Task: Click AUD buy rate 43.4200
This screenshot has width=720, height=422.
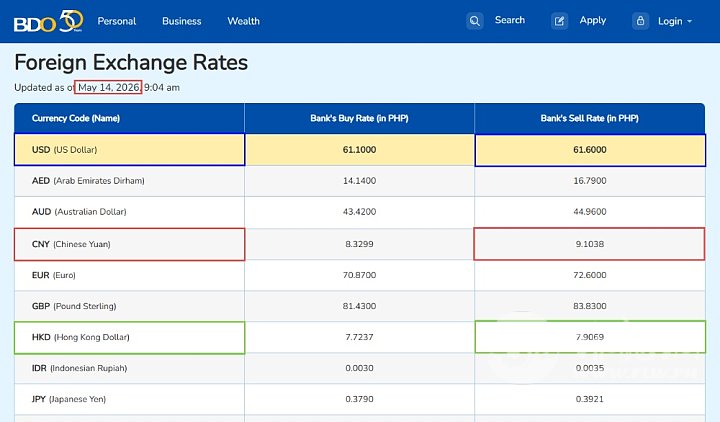Action: 359,212
